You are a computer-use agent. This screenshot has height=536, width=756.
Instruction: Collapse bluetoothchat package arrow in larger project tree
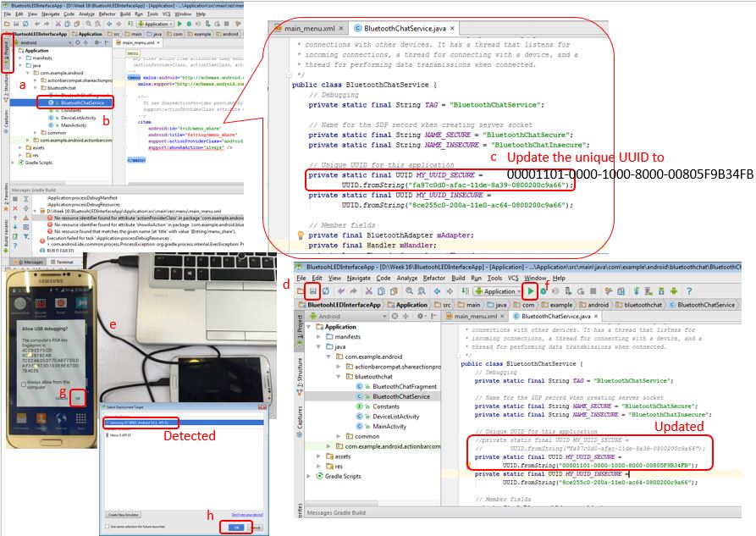339,377
